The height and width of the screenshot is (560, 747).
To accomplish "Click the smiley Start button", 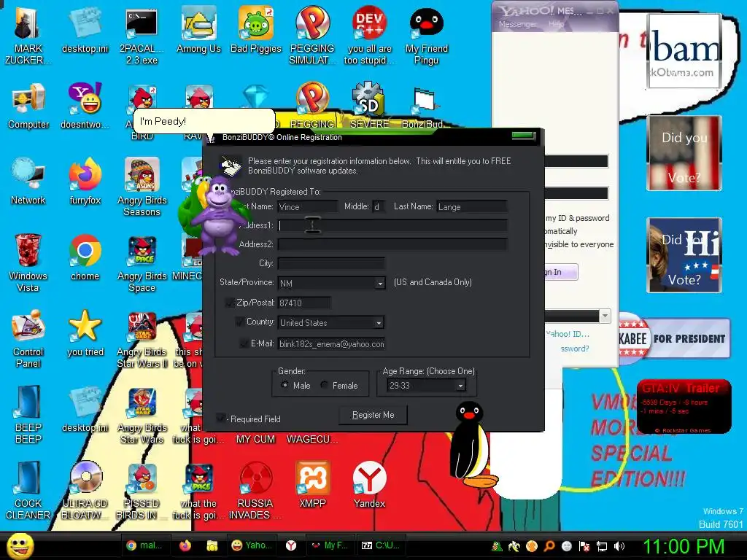I will [20, 545].
